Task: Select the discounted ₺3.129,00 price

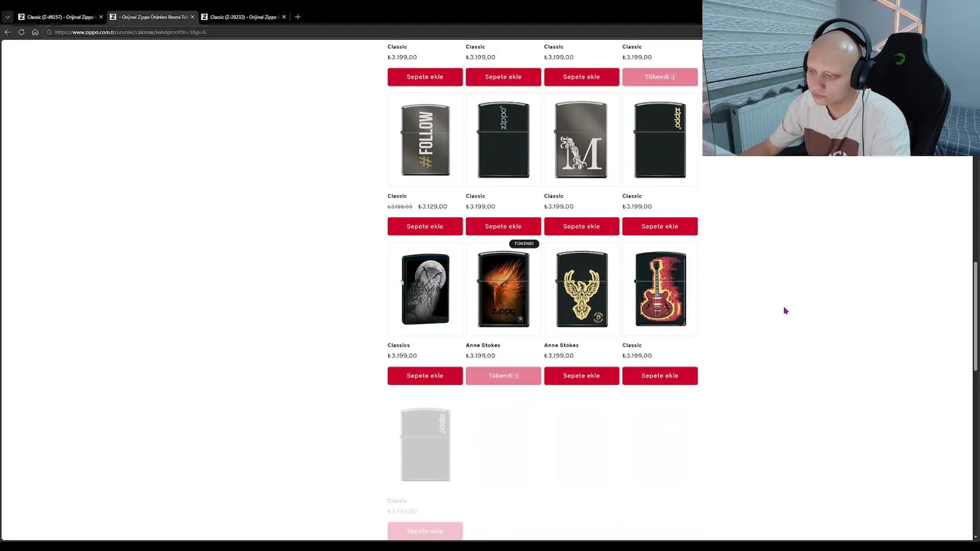Action: pyautogui.click(x=433, y=207)
